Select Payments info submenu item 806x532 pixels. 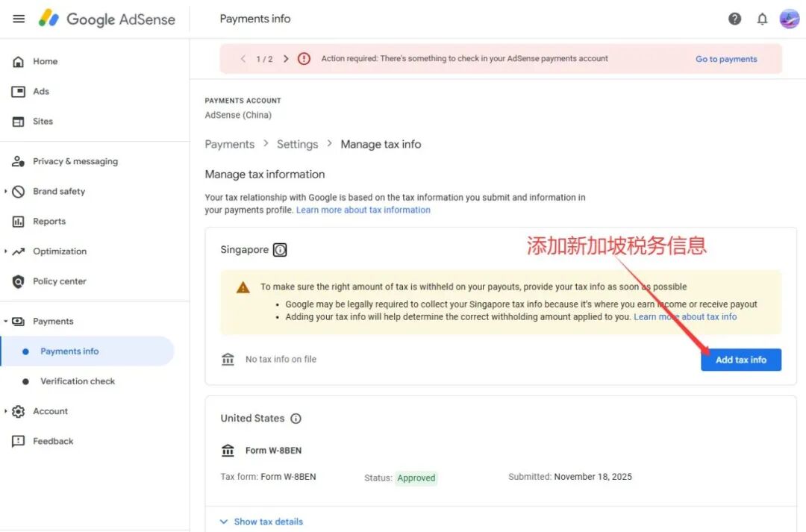pos(87,351)
